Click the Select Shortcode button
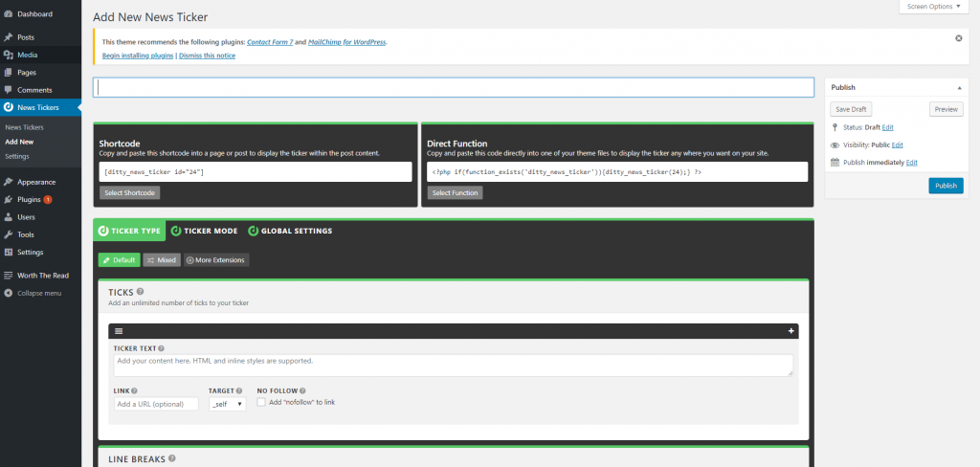This screenshot has width=980, height=467. [128, 192]
